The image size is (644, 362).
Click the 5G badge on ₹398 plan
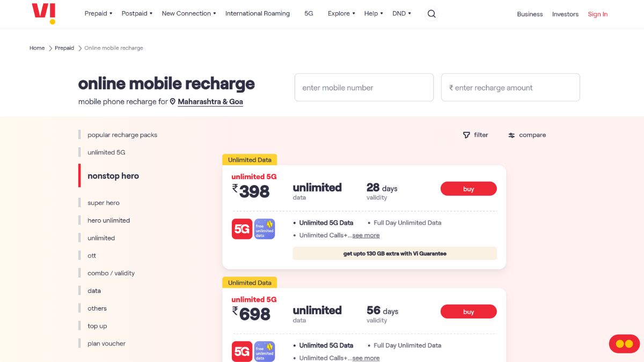click(x=242, y=229)
